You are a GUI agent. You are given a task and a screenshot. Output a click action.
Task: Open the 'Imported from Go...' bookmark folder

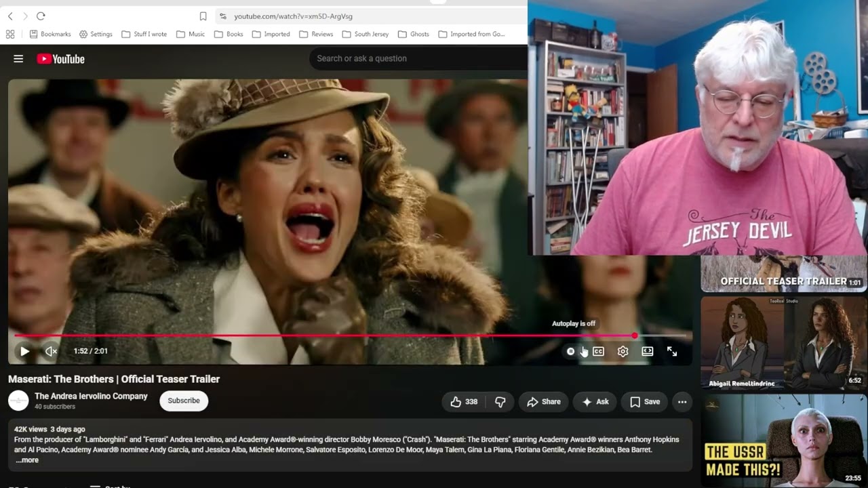point(471,34)
